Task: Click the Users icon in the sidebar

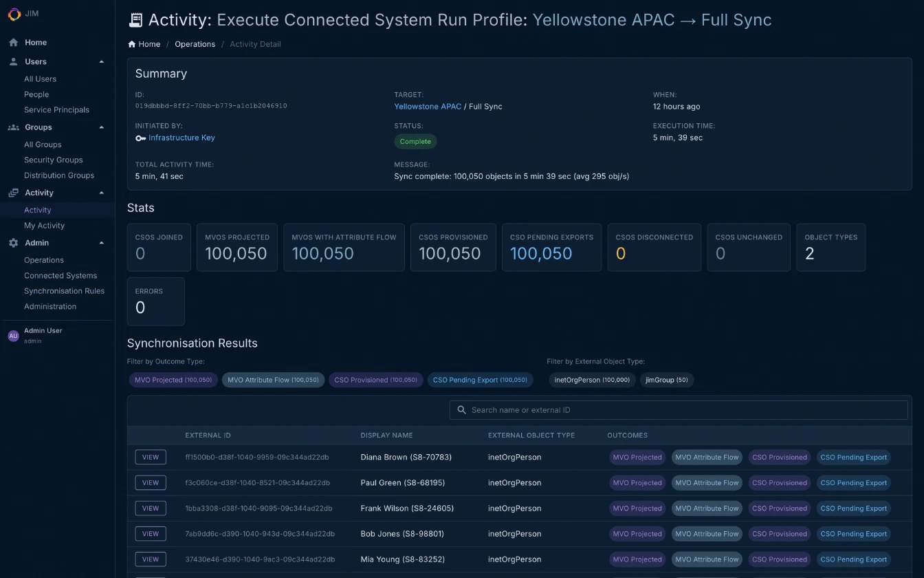Action: (x=13, y=61)
